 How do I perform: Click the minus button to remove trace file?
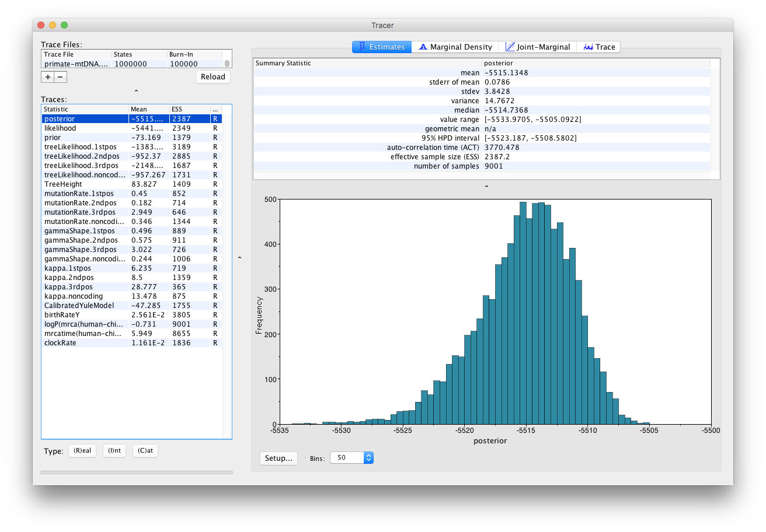point(60,77)
